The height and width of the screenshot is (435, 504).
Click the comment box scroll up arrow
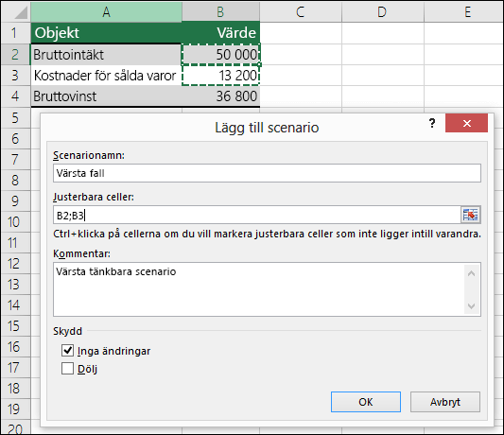click(x=472, y=273)
